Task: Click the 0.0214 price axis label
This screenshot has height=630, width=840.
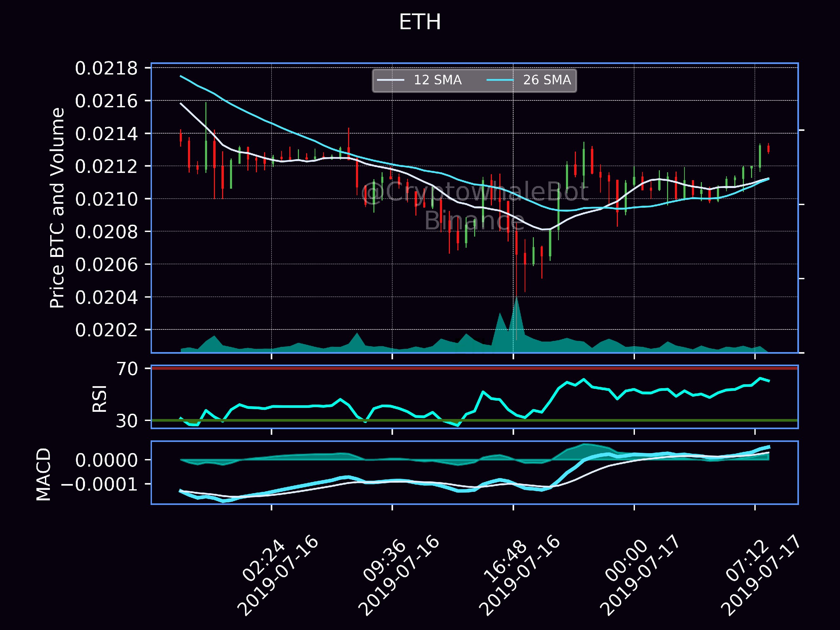Action: (x=106, y=134)
